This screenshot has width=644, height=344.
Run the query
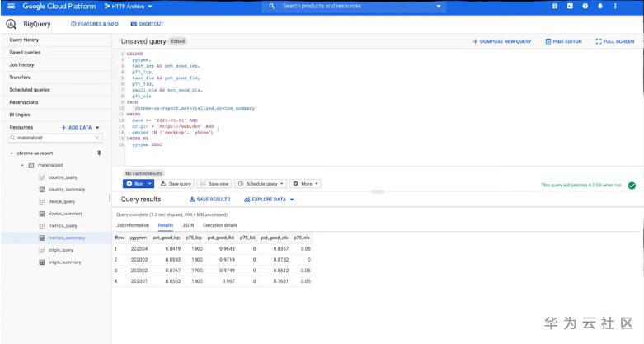click(134, 184)
